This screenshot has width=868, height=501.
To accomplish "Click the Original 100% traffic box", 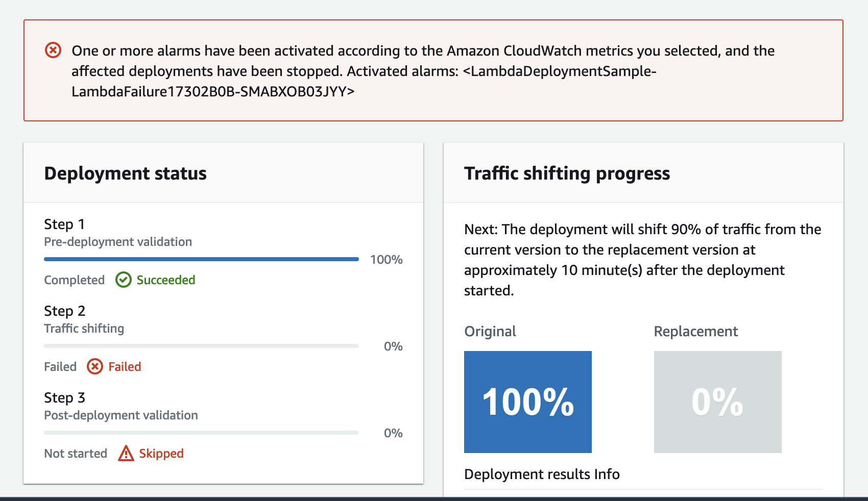I will (527, 402).
